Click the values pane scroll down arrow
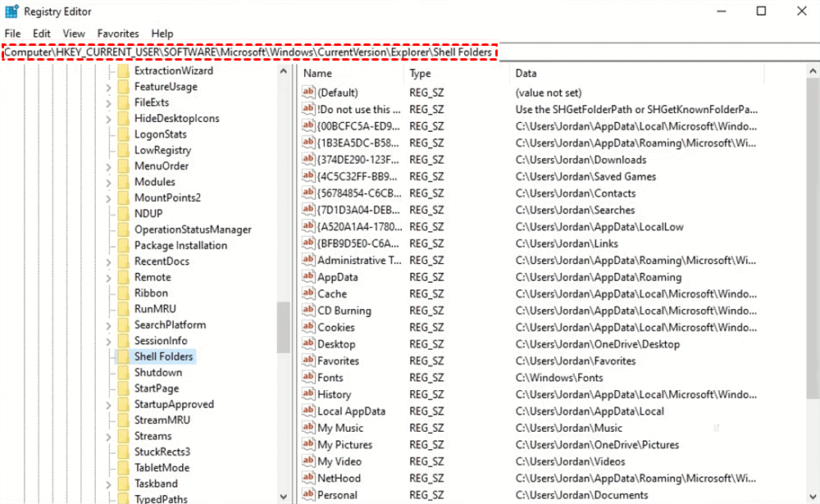 pyautogui.click(x=813, y=496)
